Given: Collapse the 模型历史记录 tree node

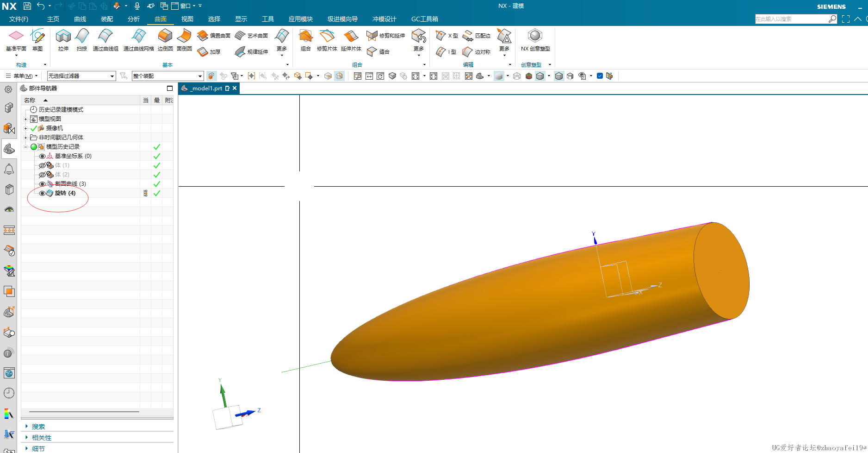Looking at the screenshot, I should tap(26, 147).
